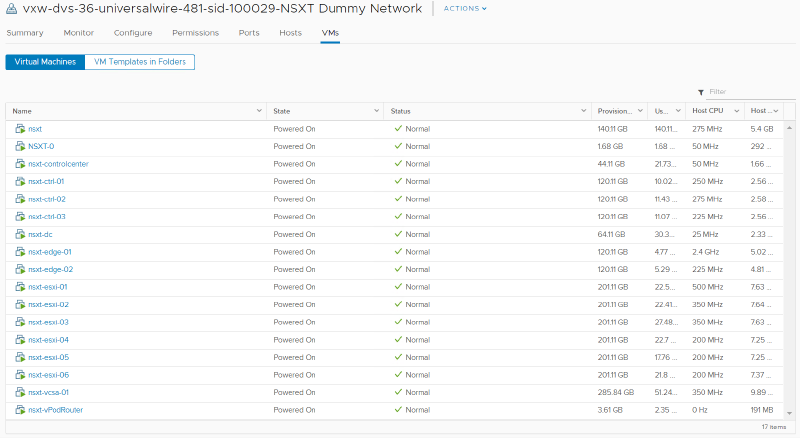Open the Name column header dropdown

259,111
